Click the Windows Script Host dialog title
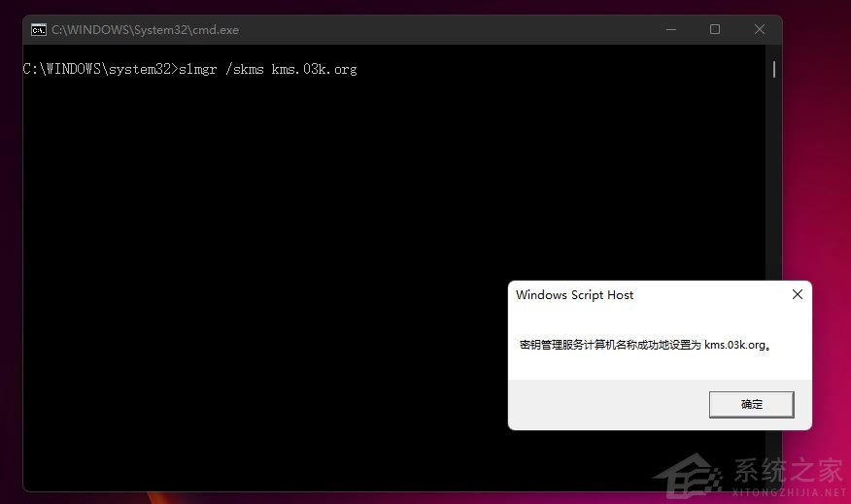Screen dimensions: 851x504 574,295
